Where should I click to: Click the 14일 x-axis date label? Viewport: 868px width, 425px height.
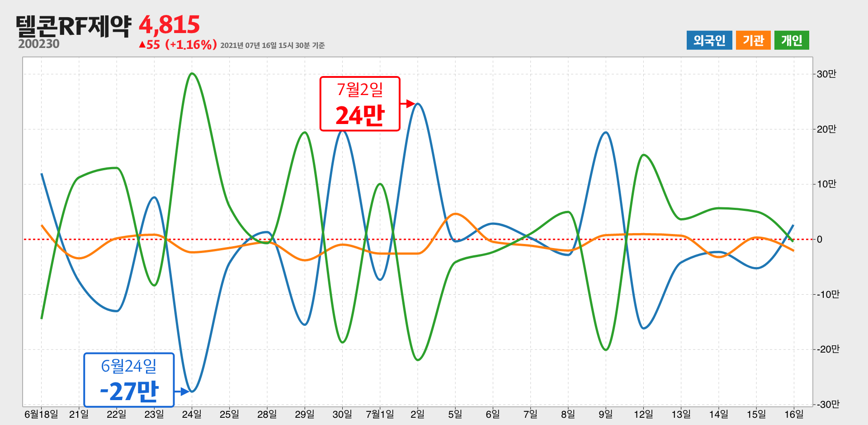coord(718,414)
